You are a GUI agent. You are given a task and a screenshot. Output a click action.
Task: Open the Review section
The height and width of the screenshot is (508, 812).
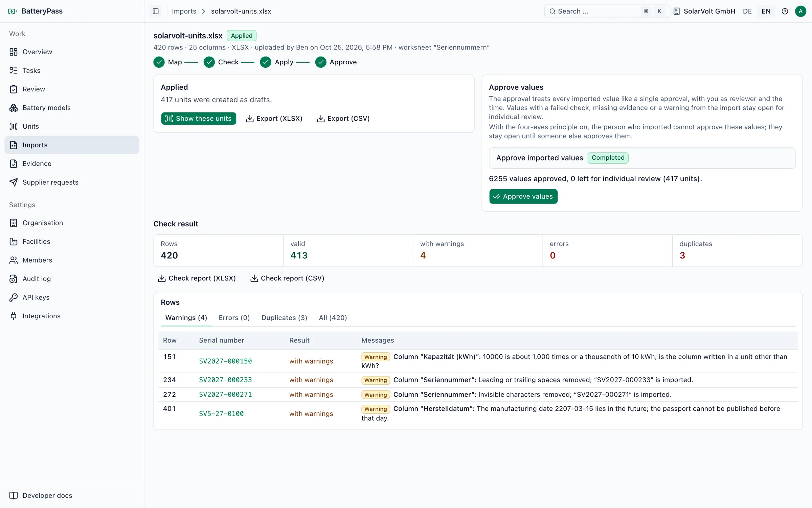point(72,89)
